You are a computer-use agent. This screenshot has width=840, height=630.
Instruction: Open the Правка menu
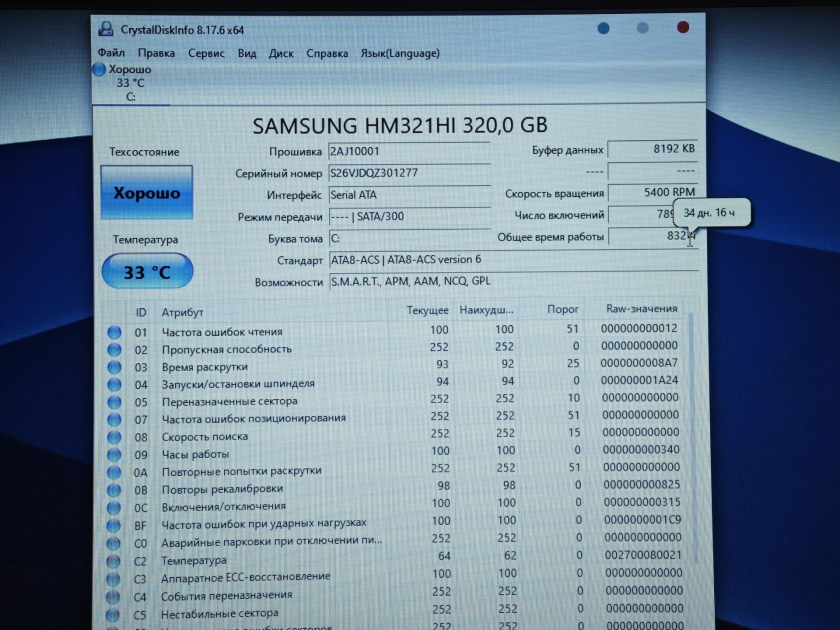(x=156, y=53)
